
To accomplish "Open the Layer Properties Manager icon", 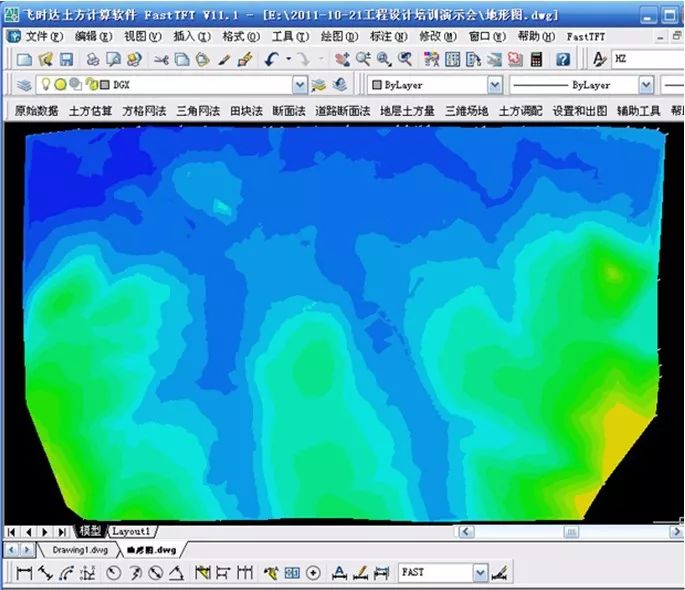I will [x=24, y=85].
